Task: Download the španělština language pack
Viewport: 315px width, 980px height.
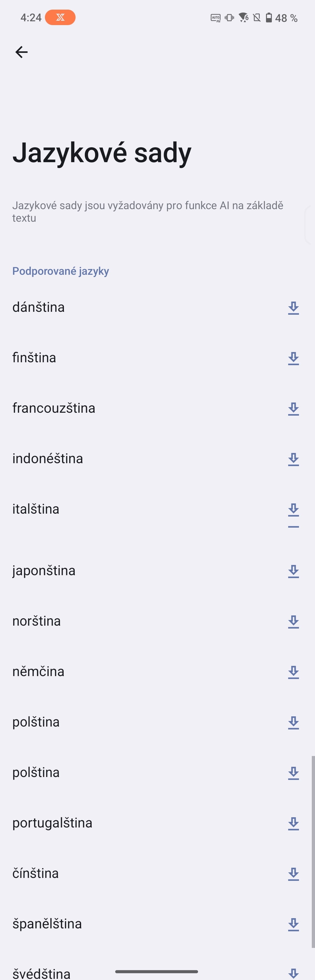Action: click(293, 925)
